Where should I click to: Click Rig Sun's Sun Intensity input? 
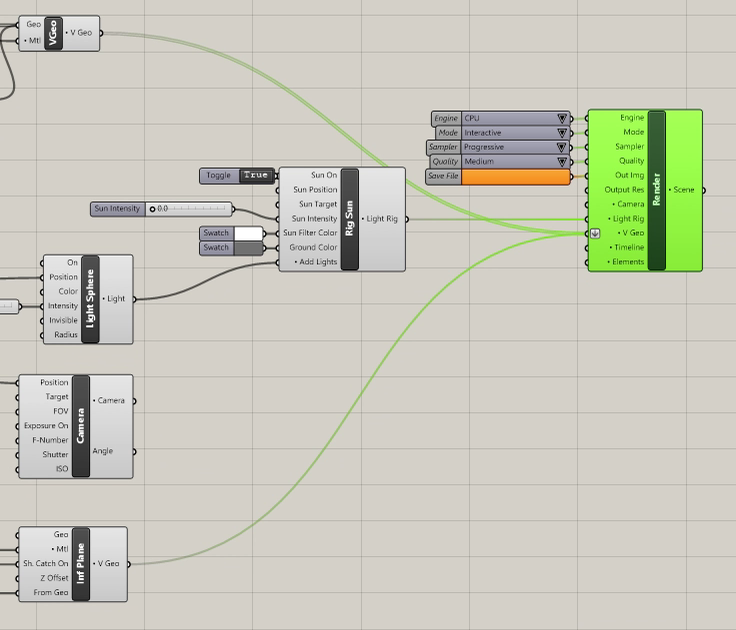pyautogui.click(x=314, y=219)
